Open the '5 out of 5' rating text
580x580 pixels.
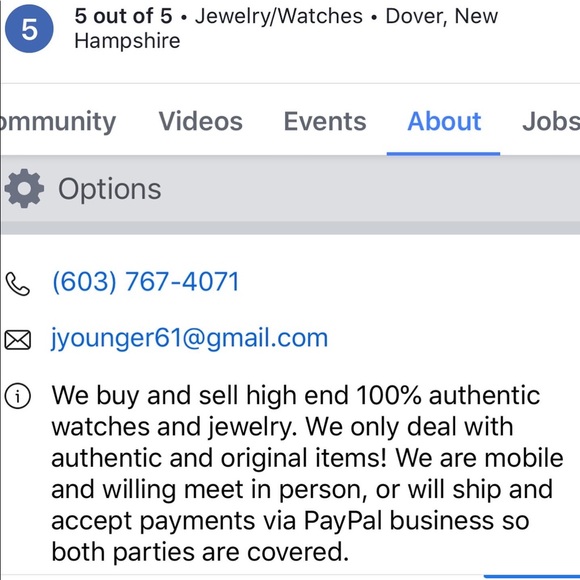(124, 16)
